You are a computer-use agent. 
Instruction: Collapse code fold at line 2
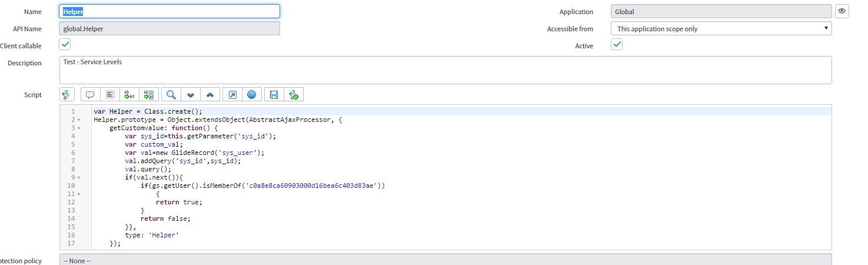pos(79,120)
